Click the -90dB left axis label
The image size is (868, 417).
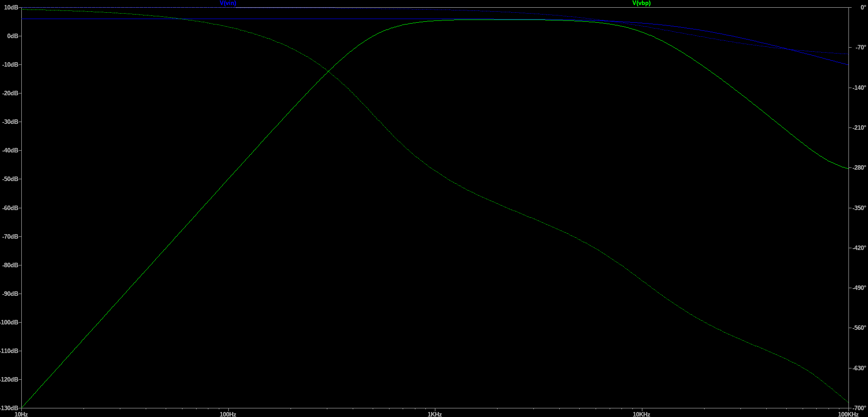pos(10,294)
